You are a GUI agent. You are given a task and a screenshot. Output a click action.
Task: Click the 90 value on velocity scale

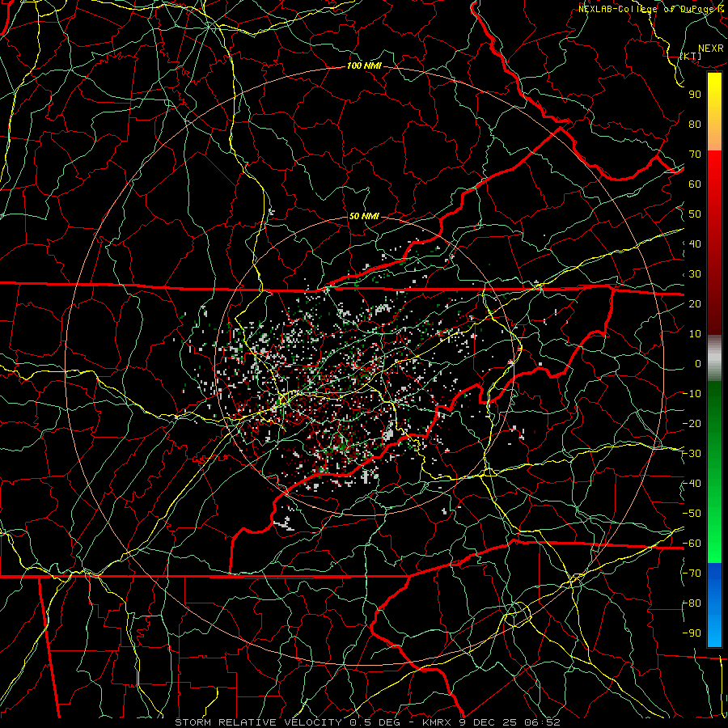tap(695, 95)
